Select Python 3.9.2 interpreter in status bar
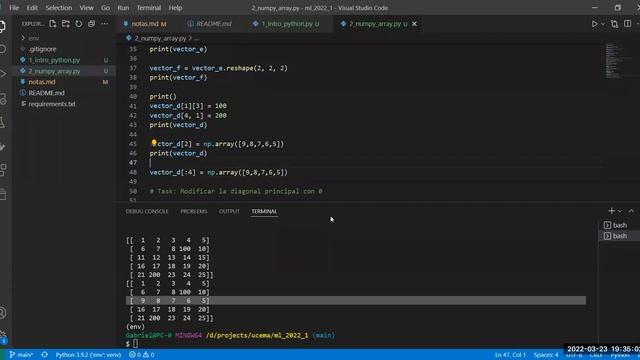The image size is (640, 360). coord(88,355)
